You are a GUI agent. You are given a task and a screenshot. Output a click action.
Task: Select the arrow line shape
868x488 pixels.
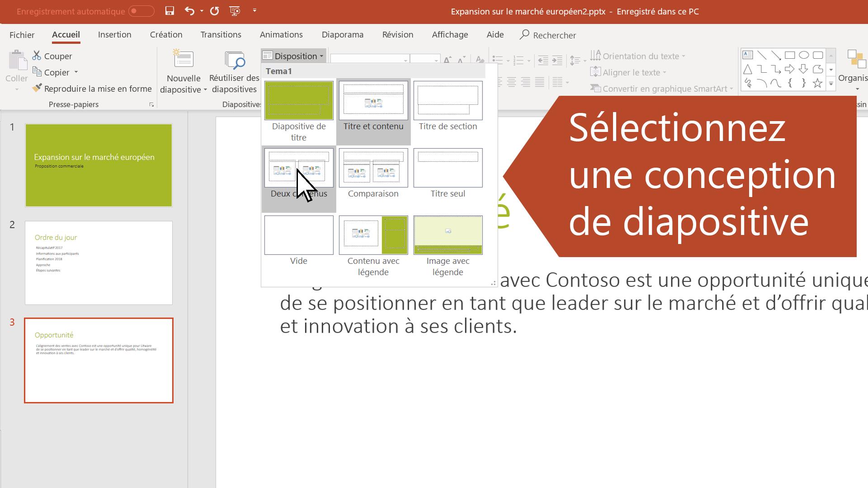coord(776,55)
